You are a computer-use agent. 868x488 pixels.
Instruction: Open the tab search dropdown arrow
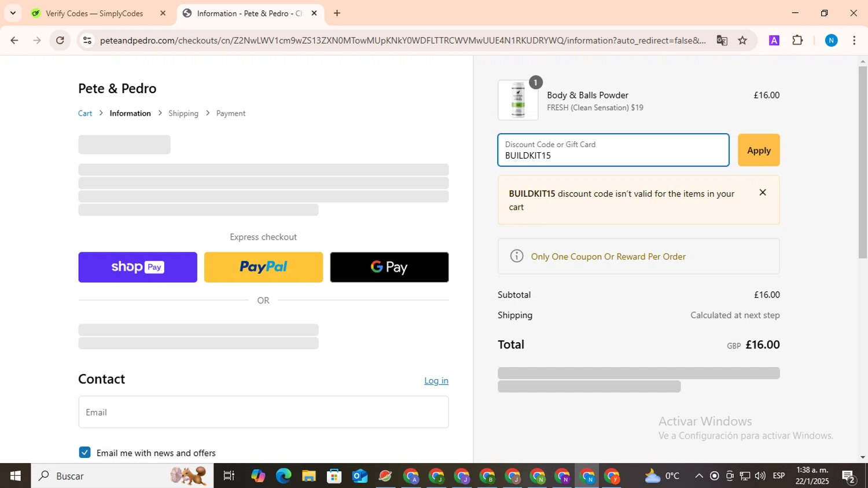tap(13, 13)
